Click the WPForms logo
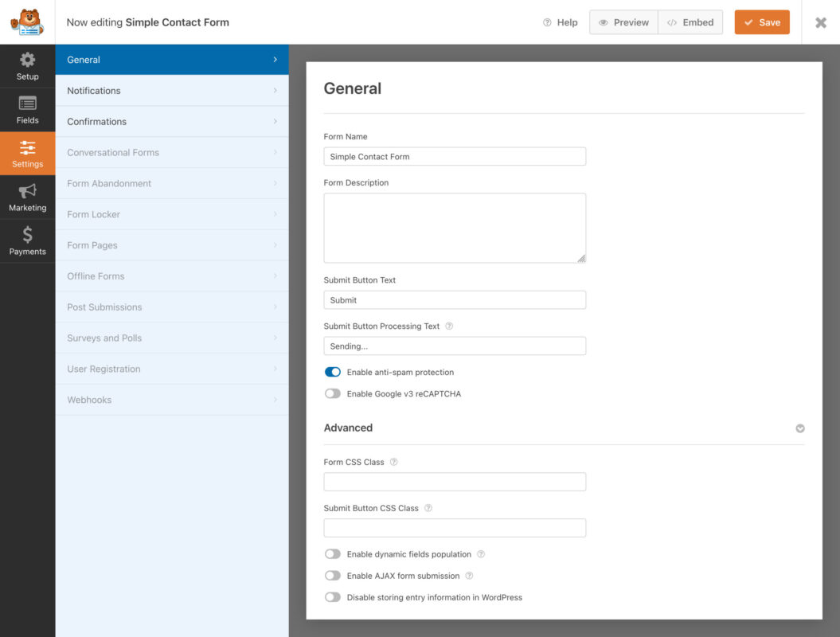Image resolution: width=840 pixels, height=637 pixels. pos(27,22)
